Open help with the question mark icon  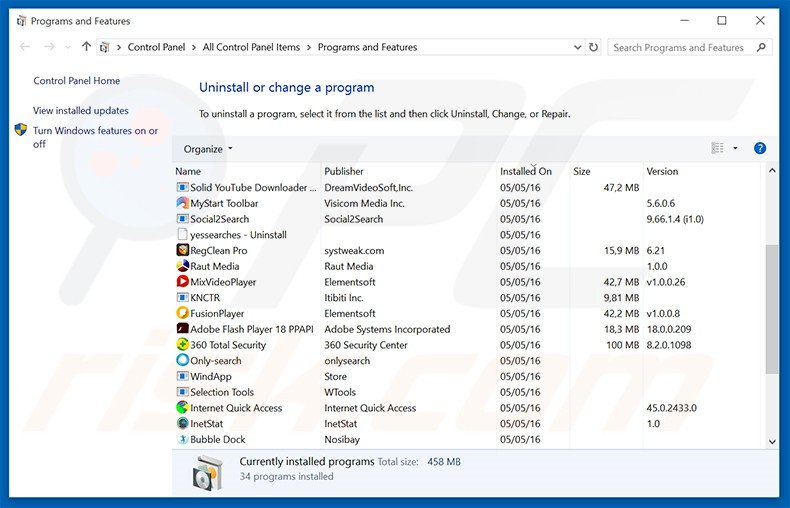[759, 148]
